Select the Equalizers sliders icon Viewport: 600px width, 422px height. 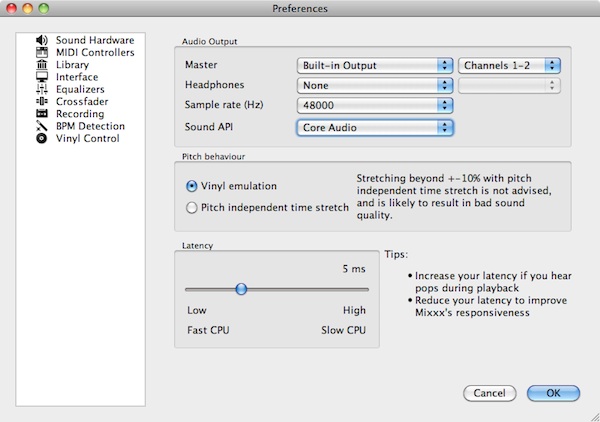pos(42,89)
